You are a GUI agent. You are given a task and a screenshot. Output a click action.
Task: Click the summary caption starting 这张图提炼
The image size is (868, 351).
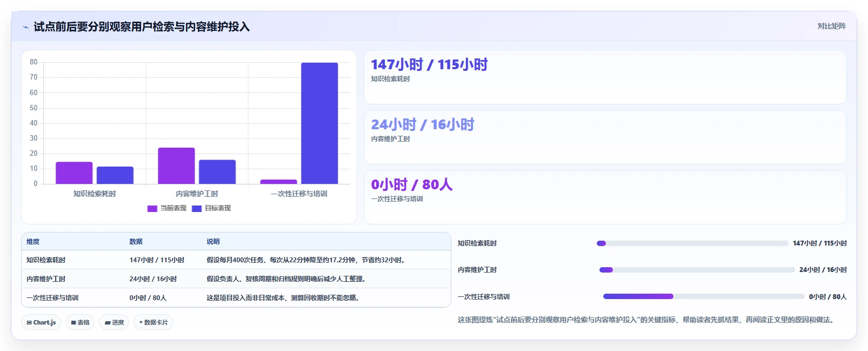point(647,320)
